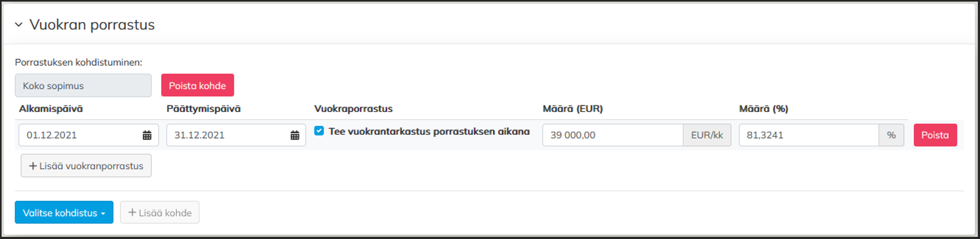Image resolution: width=980 pixels, height=239 pixels.
Task: Click the % unit suffix label
Action: 891,135
